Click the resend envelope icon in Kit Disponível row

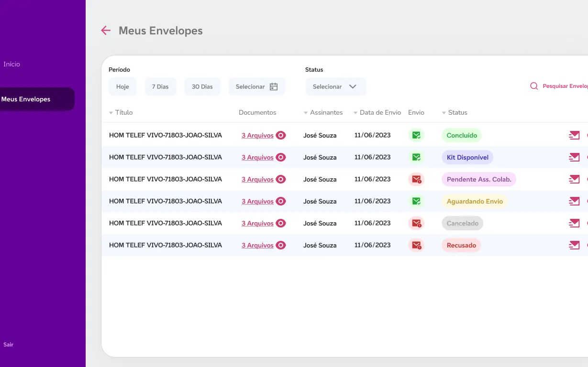click(574, 157)
